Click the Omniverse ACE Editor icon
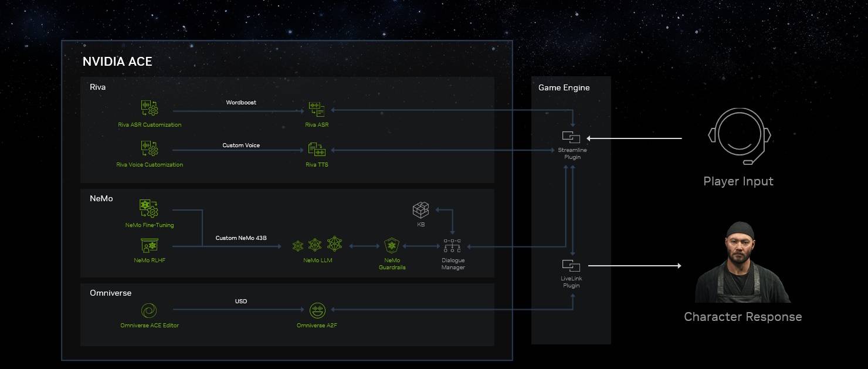The width and height of the screenshot is (868, 369). [x=149, y=310]
